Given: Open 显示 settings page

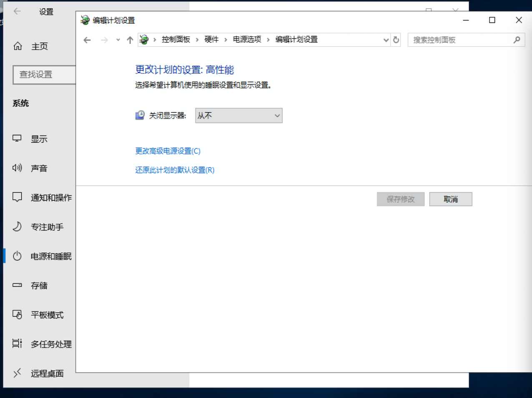Looking at the screenshot, I should (40, 139).
